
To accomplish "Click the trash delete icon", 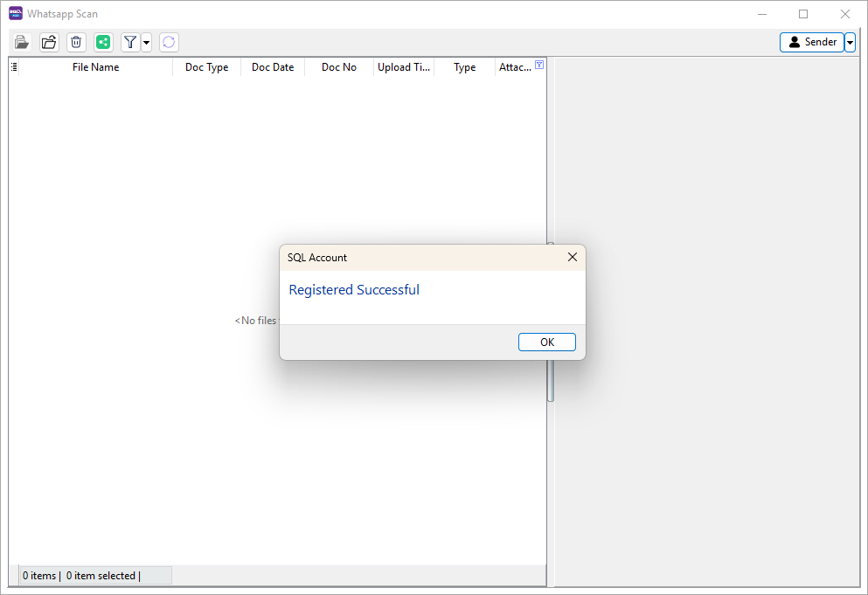I will click(x=76, y=42).
